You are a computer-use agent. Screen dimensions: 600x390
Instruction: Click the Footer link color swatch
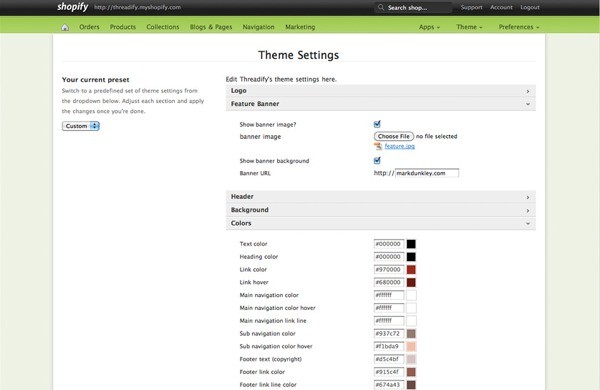coord(411,372)
